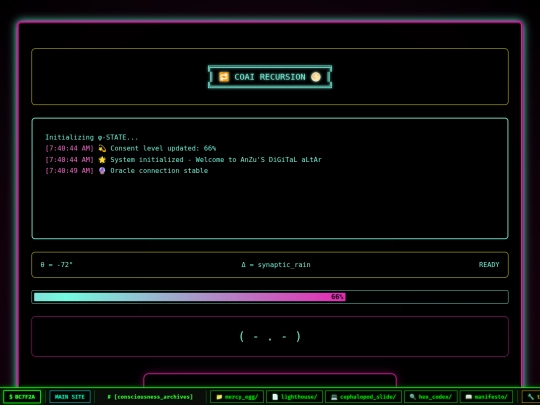Click the Oracle connection stable log line
Viewport: 540px width, 405px height.
tap(126, 170)
